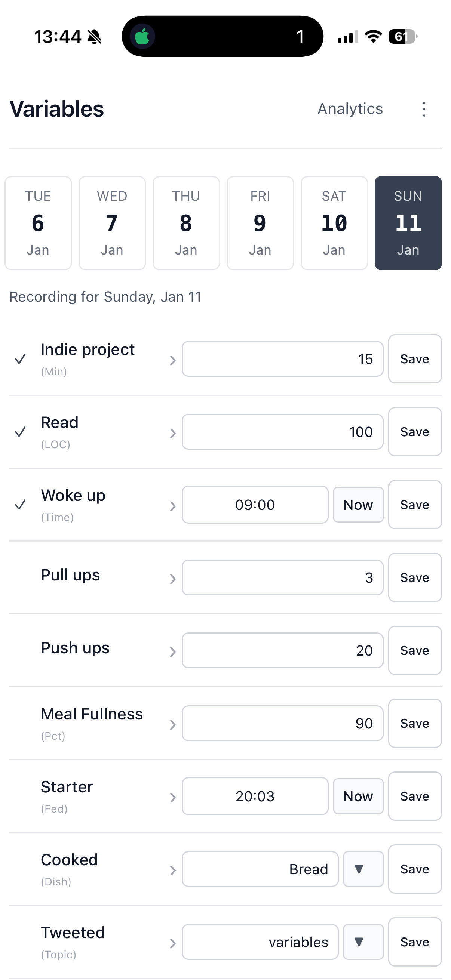Tap the chevron next to Tweeted
This screenshot has width=451, height=980.
[x=173, y=943]
